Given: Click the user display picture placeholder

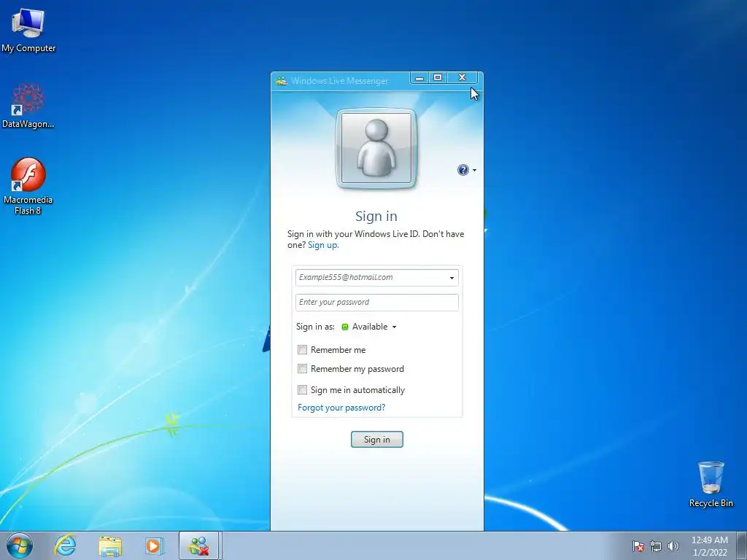Looking at the screenshot, I should pos(376,148).
